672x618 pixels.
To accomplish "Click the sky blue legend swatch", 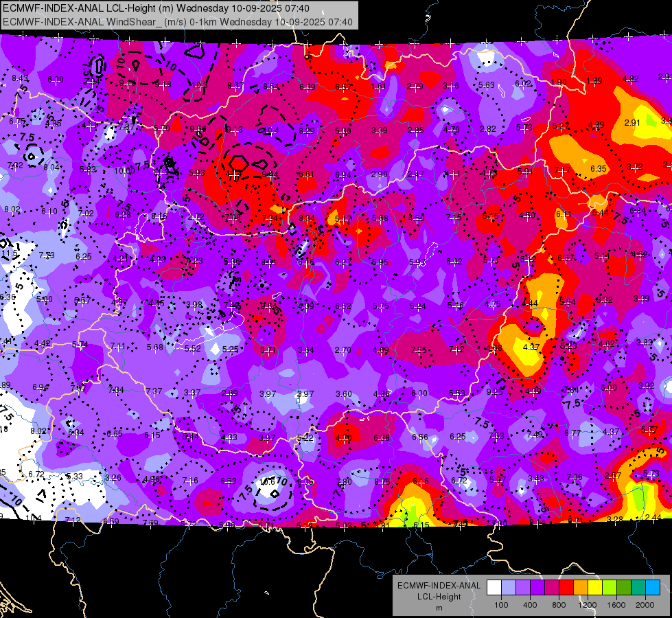I will (x=653, y=588).
